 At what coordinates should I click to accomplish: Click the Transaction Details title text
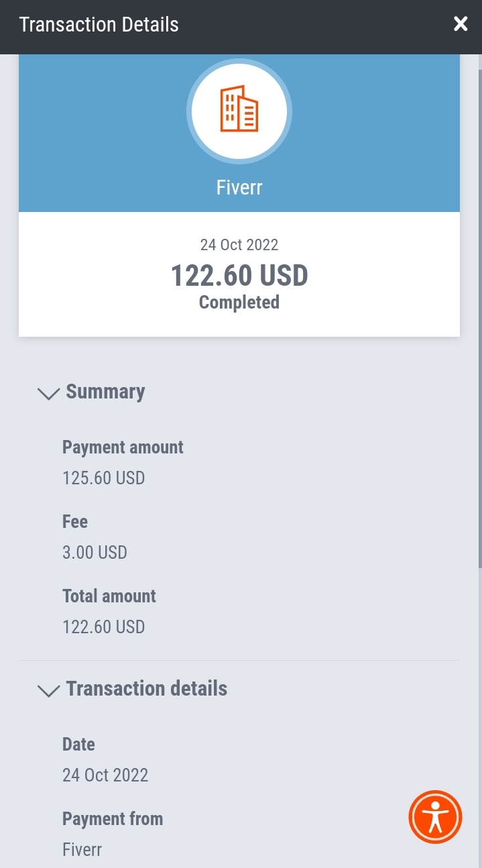[x=99, y=25]
